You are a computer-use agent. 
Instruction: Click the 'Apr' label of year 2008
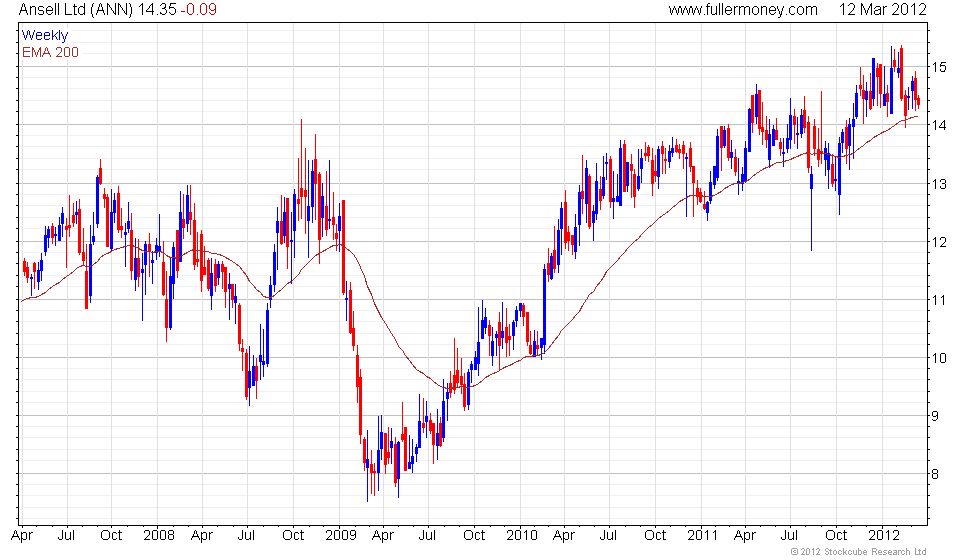202,536
